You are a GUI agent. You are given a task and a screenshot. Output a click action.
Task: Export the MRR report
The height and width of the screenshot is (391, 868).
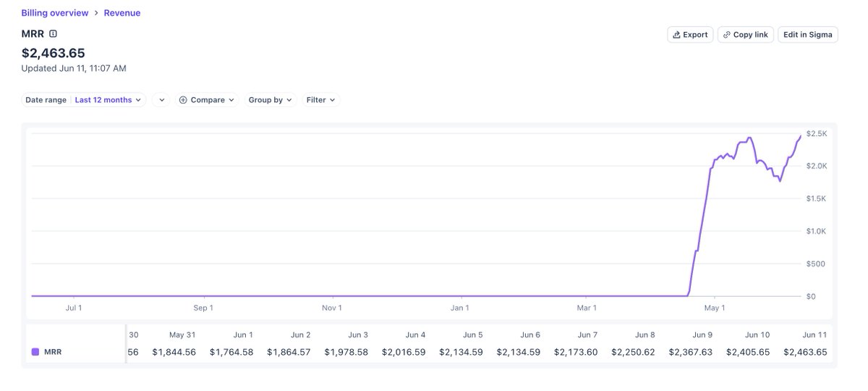coord(690,35)
